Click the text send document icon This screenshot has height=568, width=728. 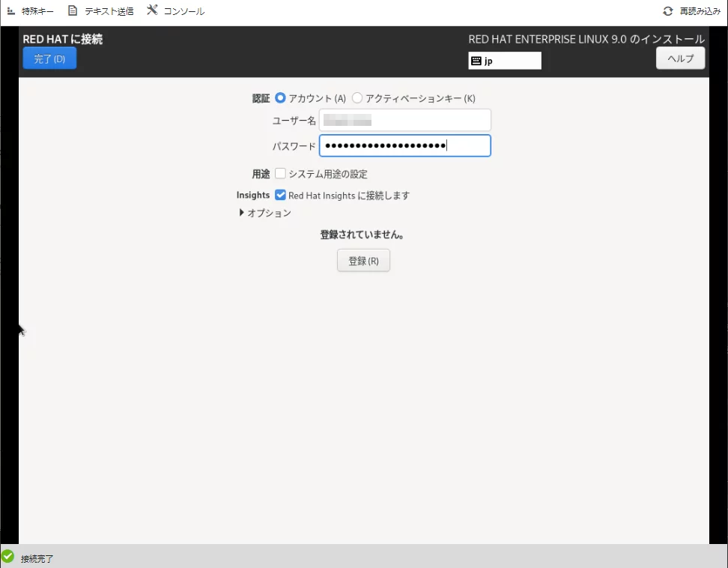pos(73,11)
